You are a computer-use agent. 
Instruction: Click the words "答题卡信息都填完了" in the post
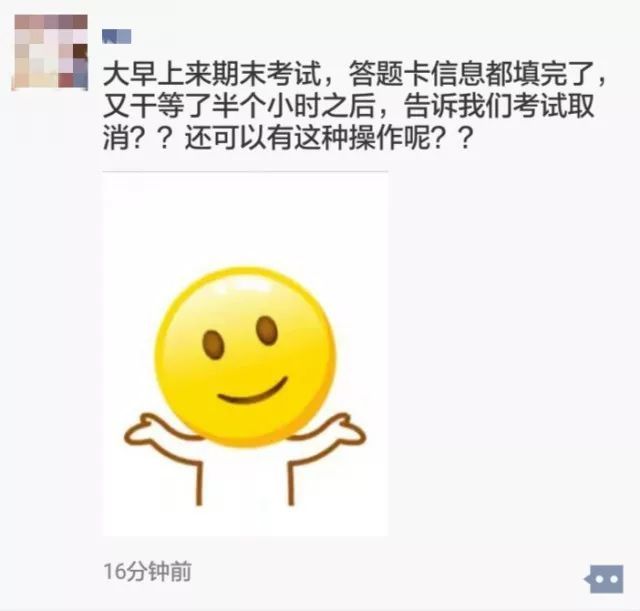coord(472,74)
